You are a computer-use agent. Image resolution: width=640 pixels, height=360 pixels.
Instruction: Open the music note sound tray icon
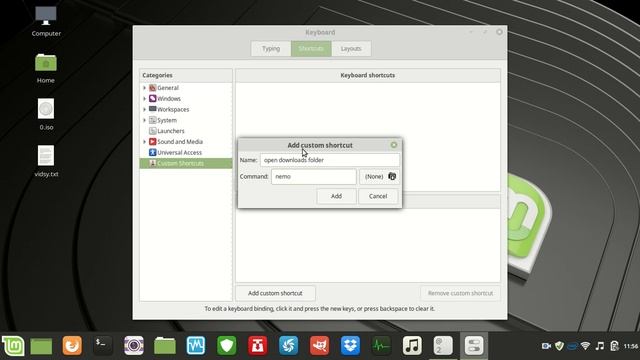click(x=600, y=346)
